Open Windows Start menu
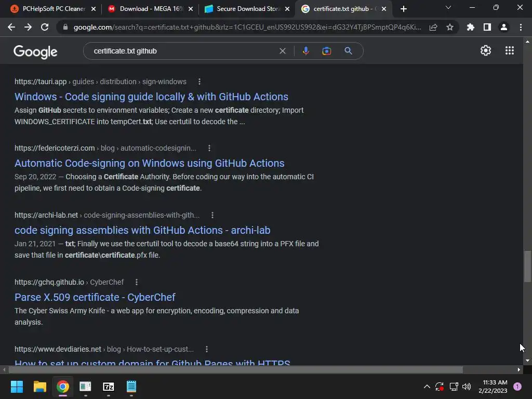The image size is (532, 399). 17,387
